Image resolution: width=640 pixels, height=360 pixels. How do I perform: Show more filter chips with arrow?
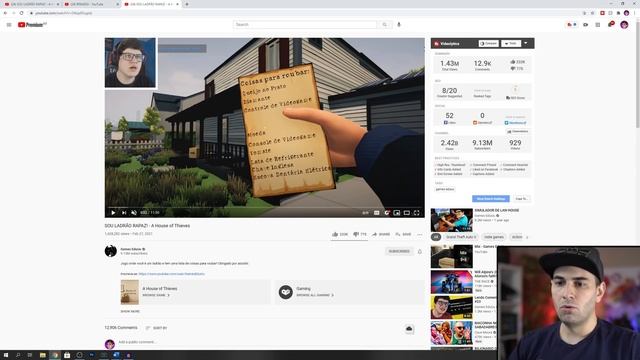point(527,237)
